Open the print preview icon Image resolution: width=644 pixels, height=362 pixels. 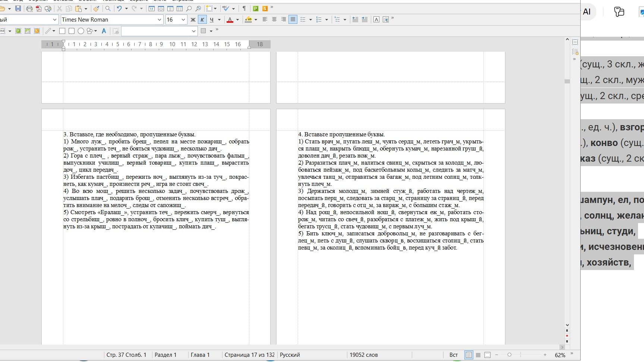click(x=48, y=9)
